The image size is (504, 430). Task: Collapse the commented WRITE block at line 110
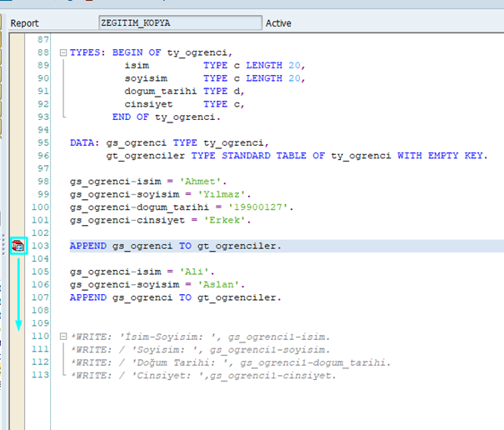[63, 337]
